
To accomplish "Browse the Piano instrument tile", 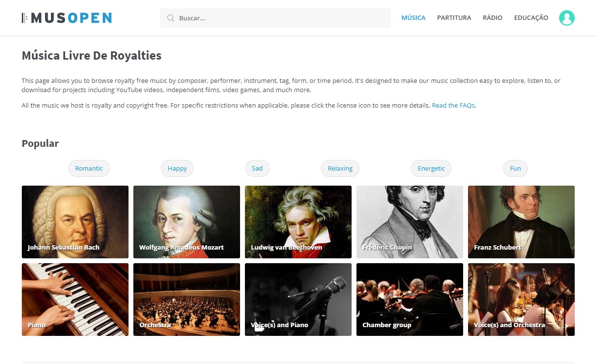I will point(75,300).
